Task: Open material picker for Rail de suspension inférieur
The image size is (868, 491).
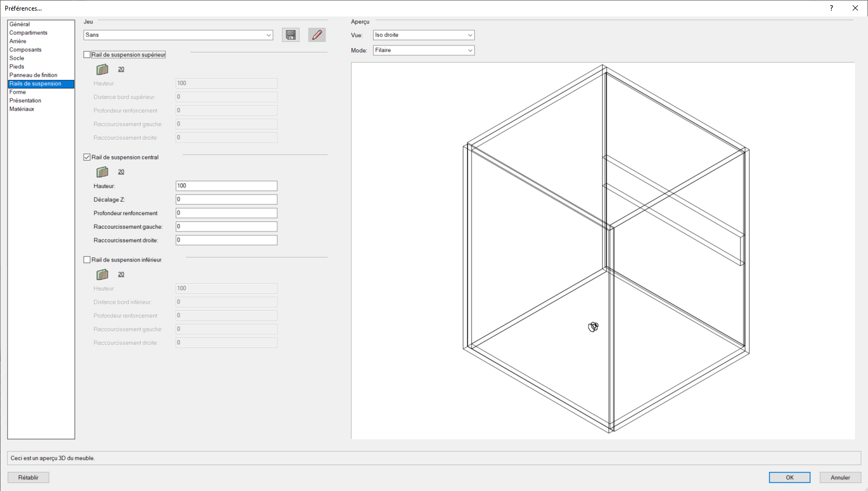Action: (102, 274)
